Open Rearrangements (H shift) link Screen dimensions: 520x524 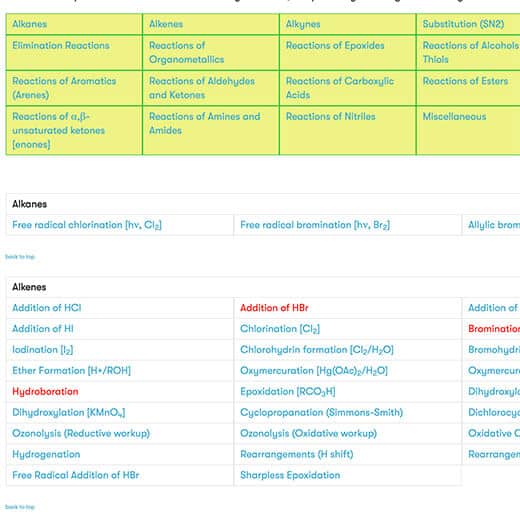297,454
